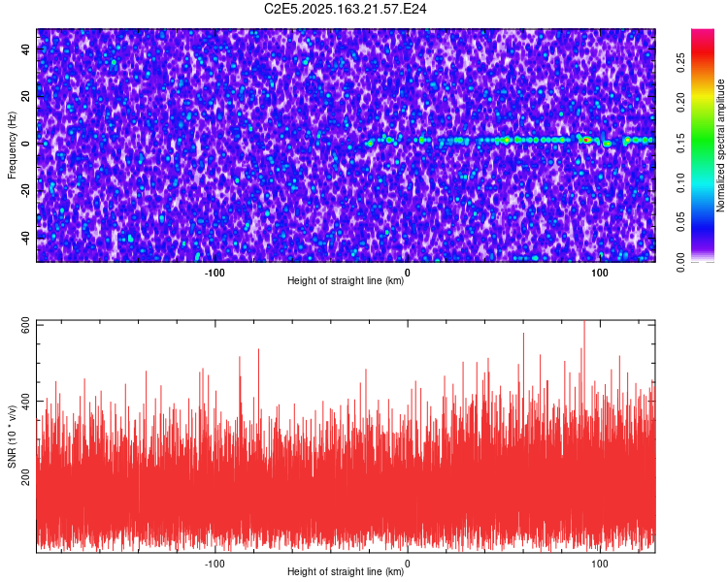Click the 100 tick label under the SNR plot
This screenshot has width=728, height=582.
[600, 564]
